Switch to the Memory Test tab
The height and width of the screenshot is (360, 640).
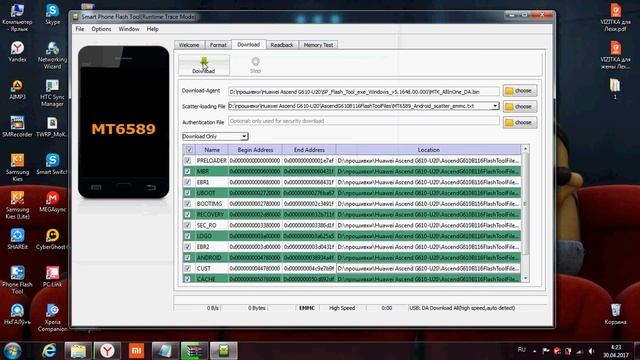(x=318, y=45)
